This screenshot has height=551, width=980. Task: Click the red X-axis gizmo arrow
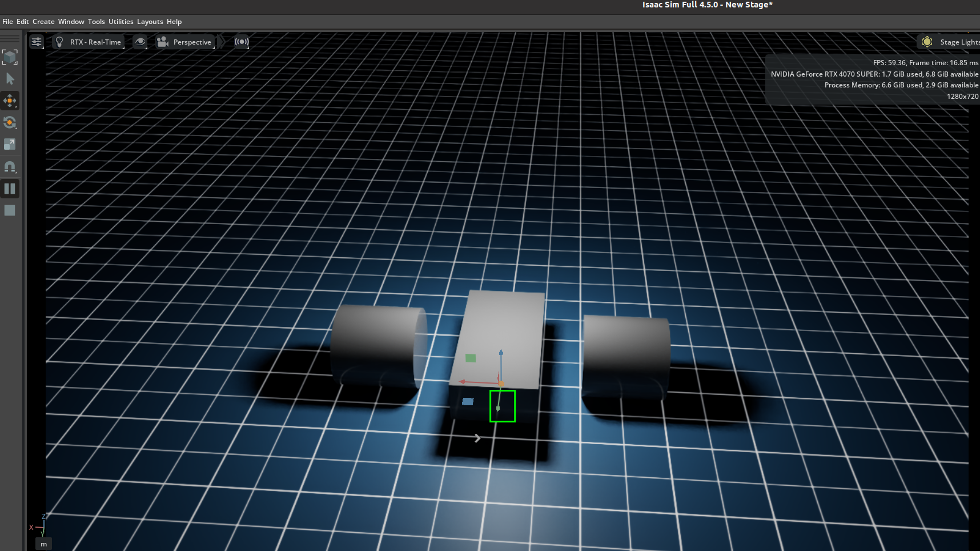click(463, 382)
